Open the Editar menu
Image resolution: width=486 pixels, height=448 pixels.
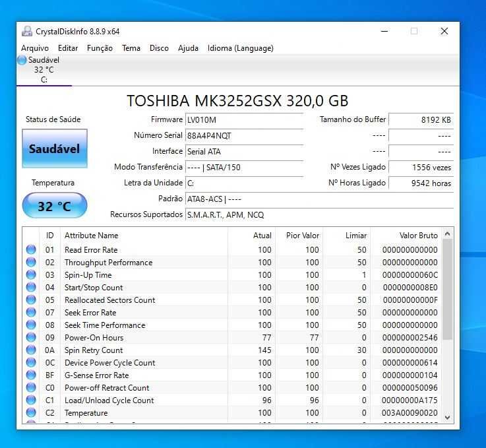68,48
